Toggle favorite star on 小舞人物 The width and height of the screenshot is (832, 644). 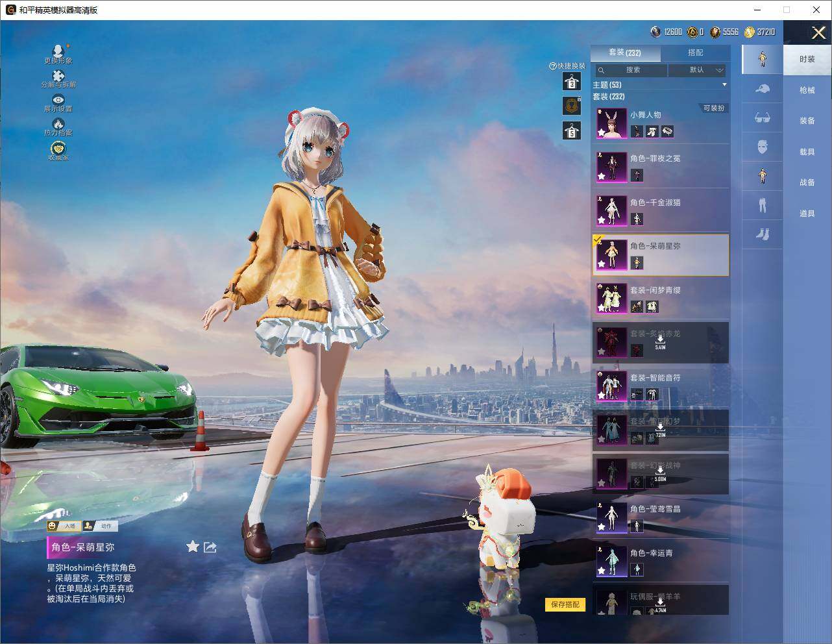coord(602,133)
